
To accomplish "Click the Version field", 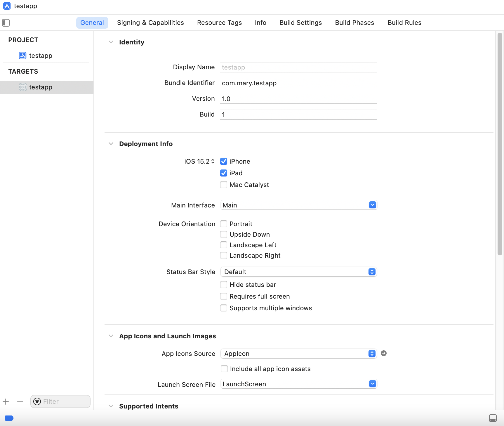I will [x=298, y=99].
